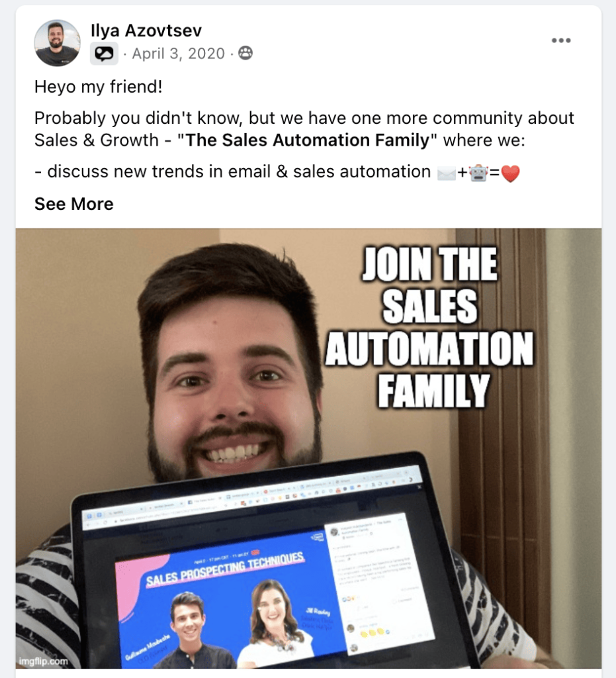Click the group audience icon after date
Image resolution: width=616 pixels, height=678 pixels.
pos(245,53)
